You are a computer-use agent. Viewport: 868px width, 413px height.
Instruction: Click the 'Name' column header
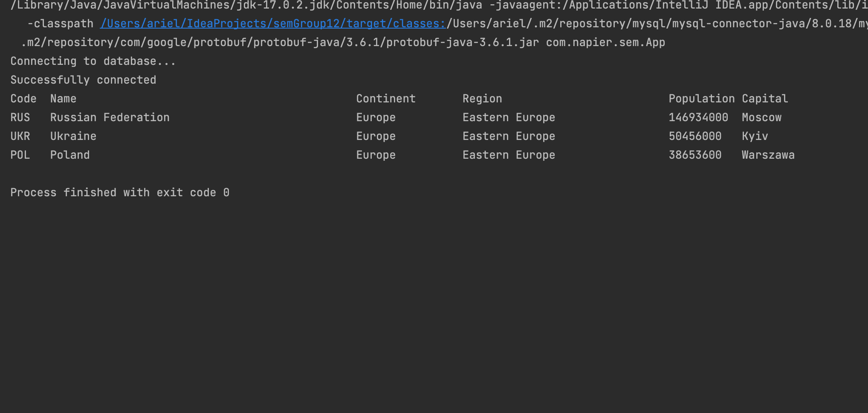63,99
